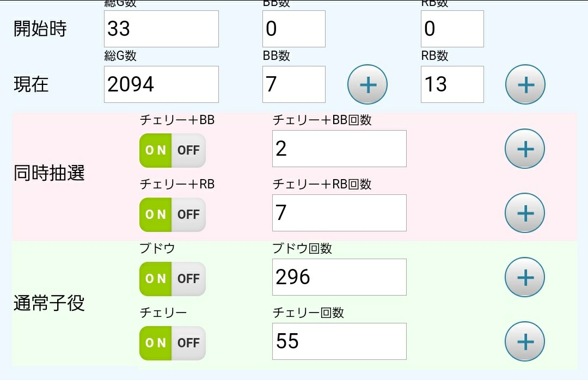Viewport: 588px width, 380px height.
Task: Increment ブドウ回数 using its plus button
Action: tap(524, 277)
